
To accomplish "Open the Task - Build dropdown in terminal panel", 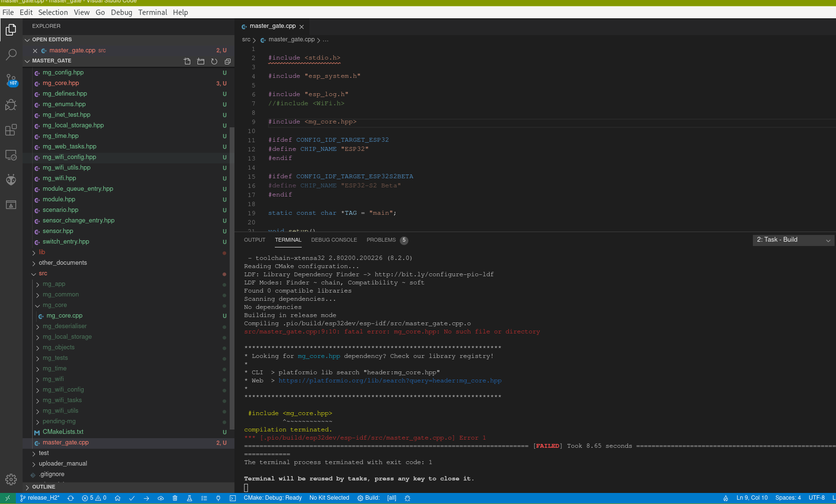I will (x=793, y=240).
